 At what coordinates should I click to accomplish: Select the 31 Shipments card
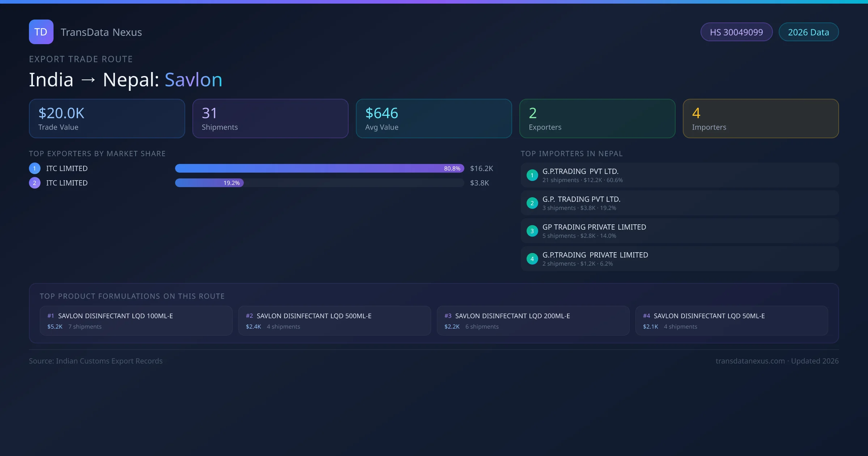tap(270, 119)
